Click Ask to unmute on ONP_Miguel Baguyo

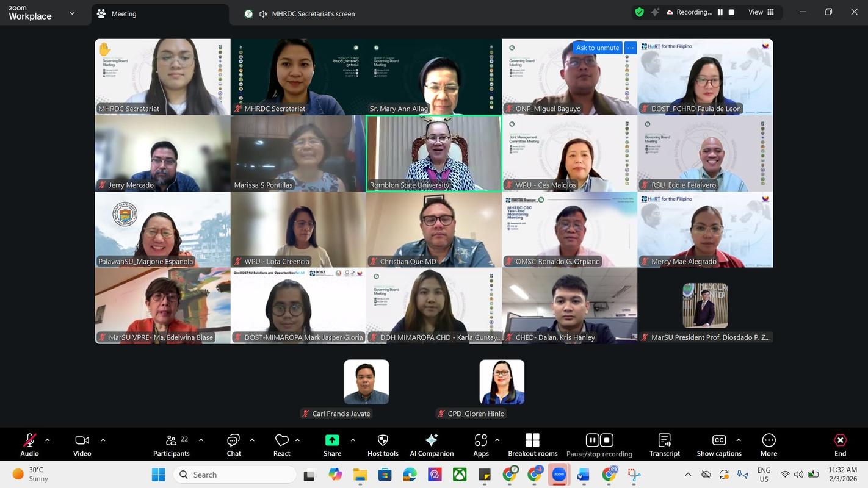(597, 48)
